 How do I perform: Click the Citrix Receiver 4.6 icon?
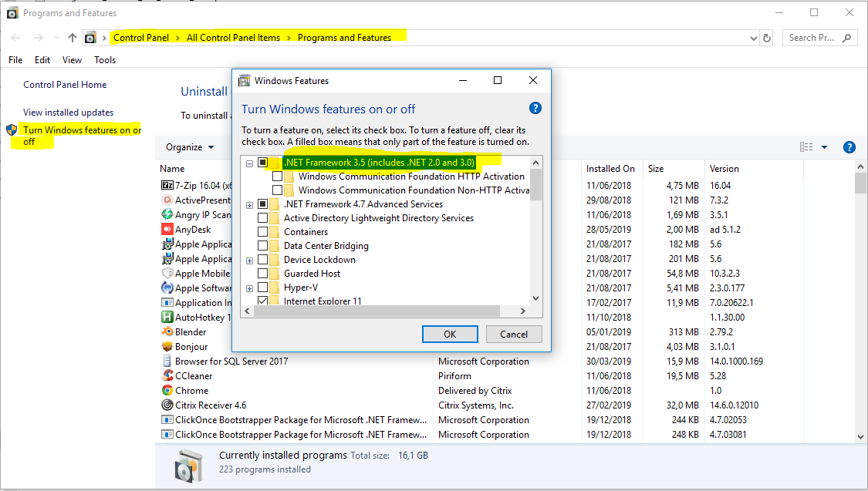tap(167, 405)
